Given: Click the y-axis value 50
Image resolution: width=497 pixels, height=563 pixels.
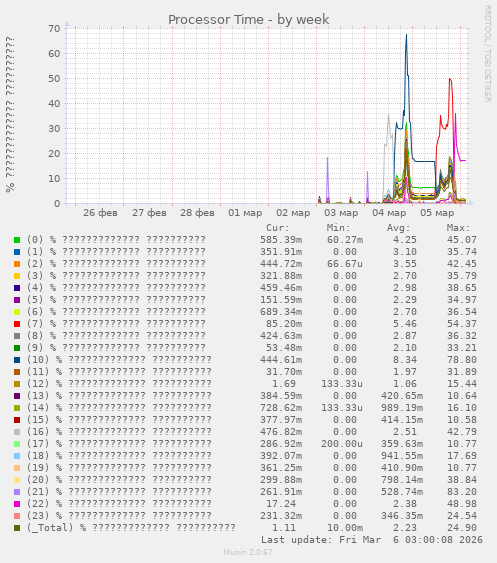Looking at the screenshot, I should [x=54, y=78].
